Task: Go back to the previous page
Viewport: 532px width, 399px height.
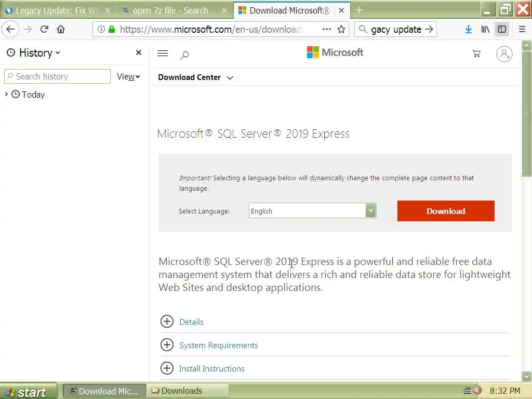Action: pos(10,29)
